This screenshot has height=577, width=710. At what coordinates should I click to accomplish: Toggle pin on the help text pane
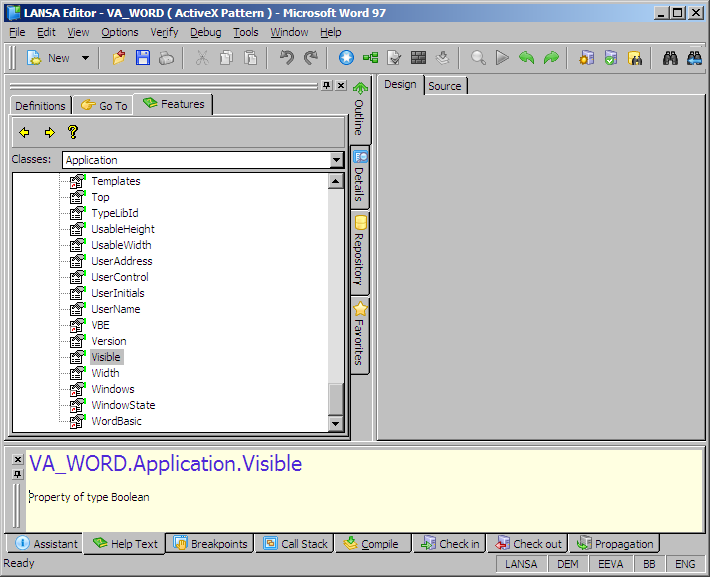(17, 474)
